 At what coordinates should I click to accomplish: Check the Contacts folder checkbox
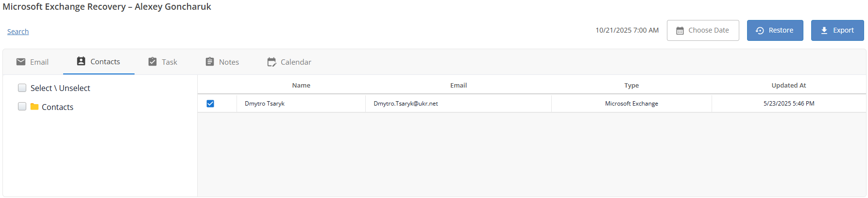click(x=22, y=107)
